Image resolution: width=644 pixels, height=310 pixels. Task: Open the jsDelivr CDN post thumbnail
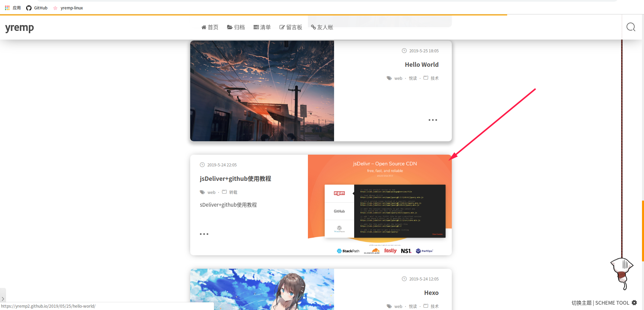pos(380,205)
